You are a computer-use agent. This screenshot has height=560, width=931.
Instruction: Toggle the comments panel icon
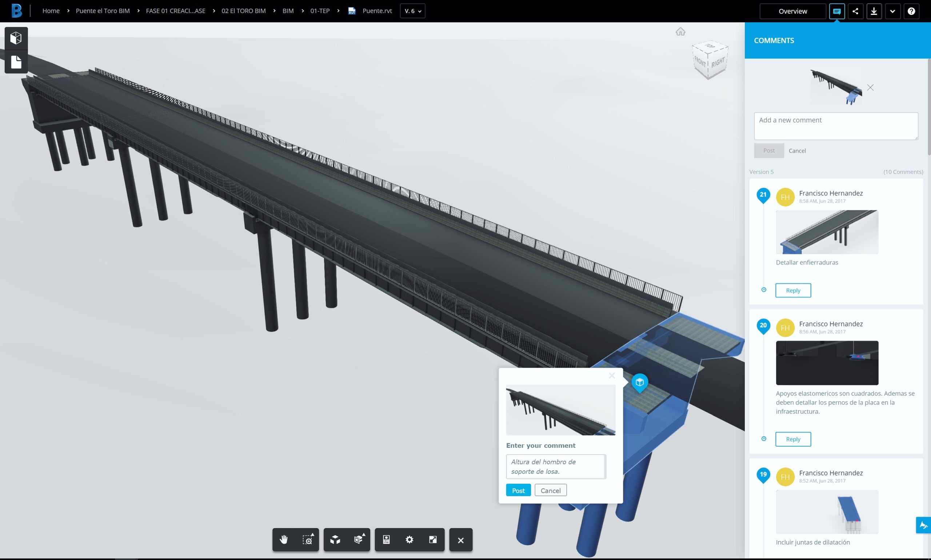pyautogui.click(x=836, y=11)
